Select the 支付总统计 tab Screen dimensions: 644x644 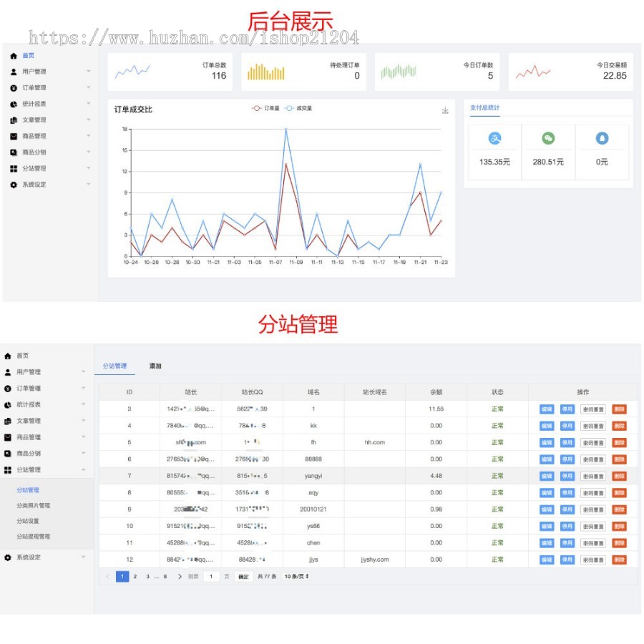[x=484, y=108]
